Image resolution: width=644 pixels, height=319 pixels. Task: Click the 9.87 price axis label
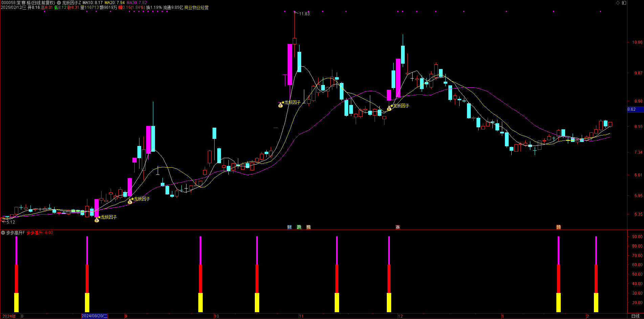click(638, 73)
